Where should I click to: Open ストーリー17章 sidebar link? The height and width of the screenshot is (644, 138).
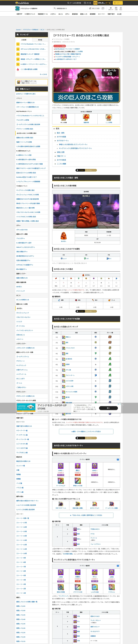[21, 523]
